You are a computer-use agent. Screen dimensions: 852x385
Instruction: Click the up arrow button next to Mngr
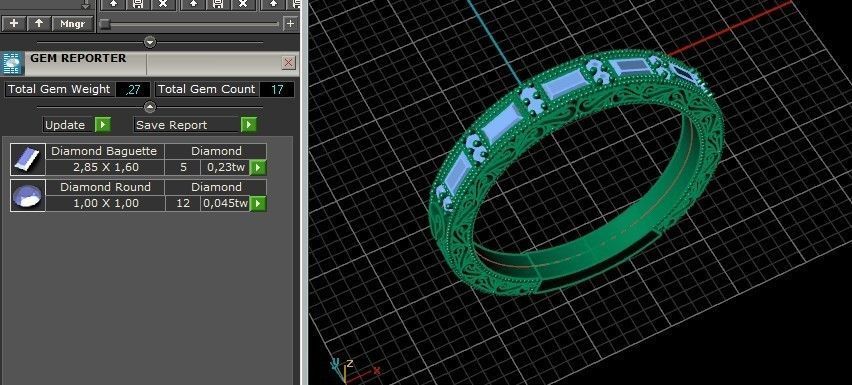(x=39, y=23)
